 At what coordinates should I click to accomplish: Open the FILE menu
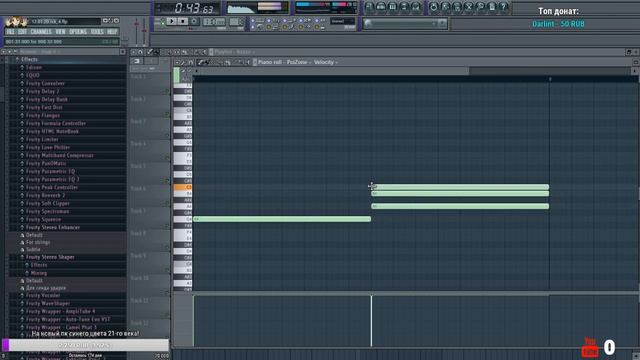(10, 32)
